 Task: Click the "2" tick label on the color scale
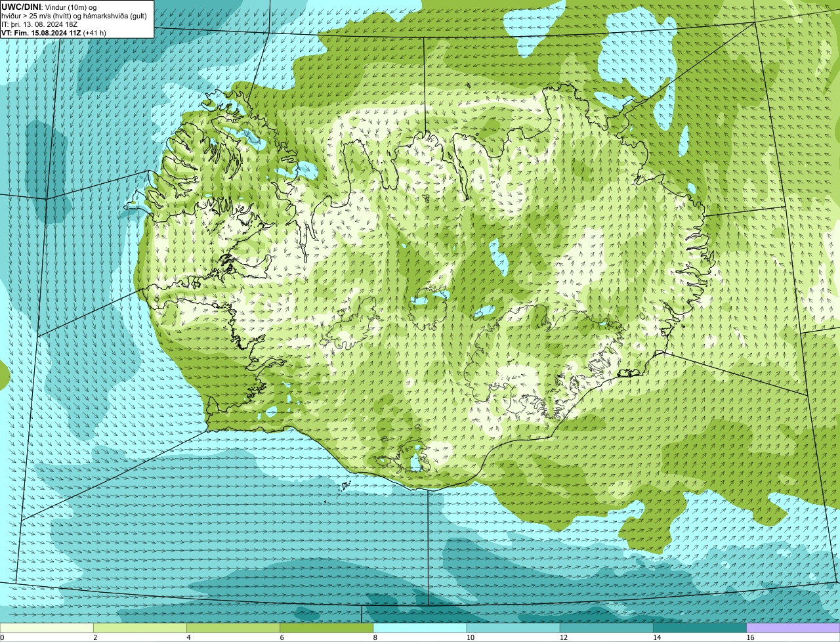pyautogui.click(x=95, y=637)
